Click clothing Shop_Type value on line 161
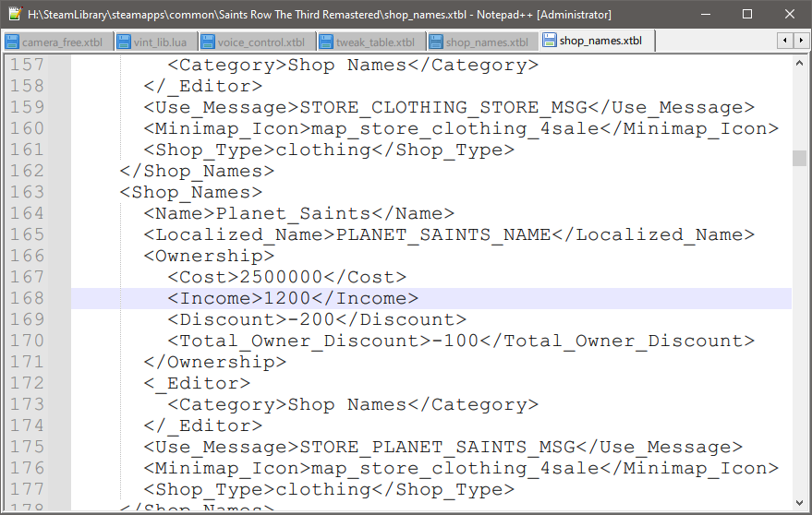 323,150
